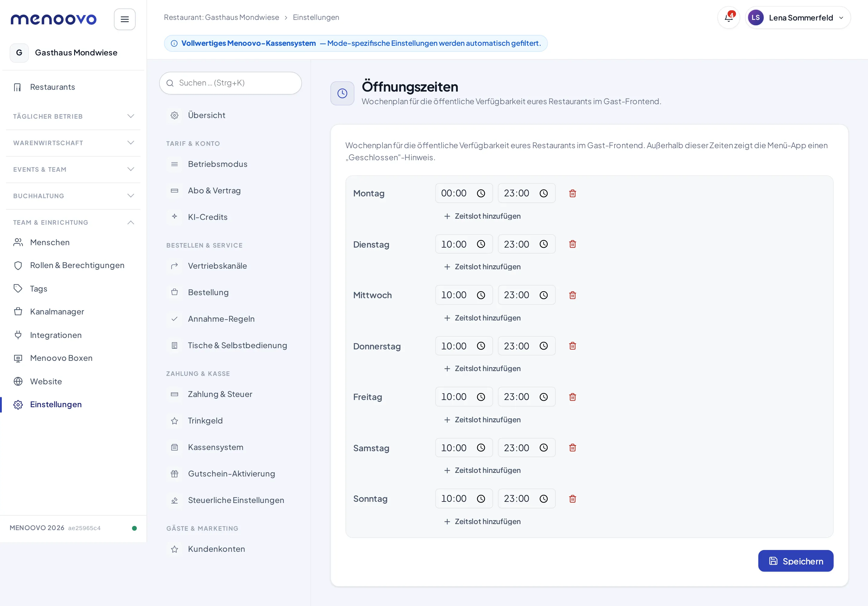Open the Kassensystem settings page
This screenshot has width=868, height=606.
[x=231, y=447]
